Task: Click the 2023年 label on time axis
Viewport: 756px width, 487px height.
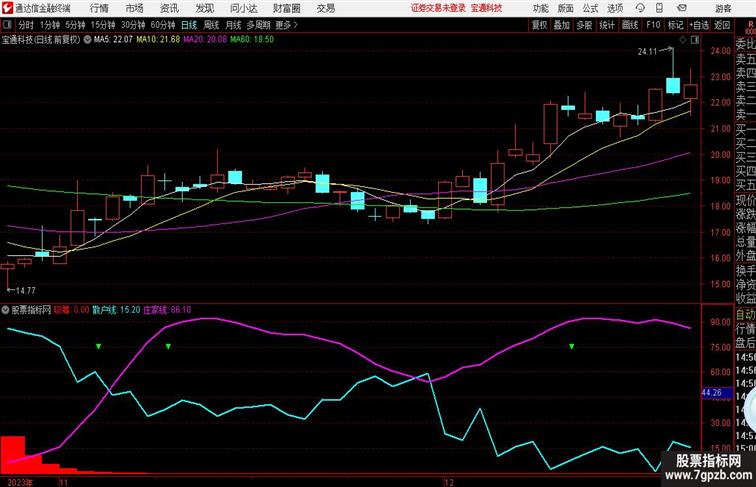Action: coord(20,482)
